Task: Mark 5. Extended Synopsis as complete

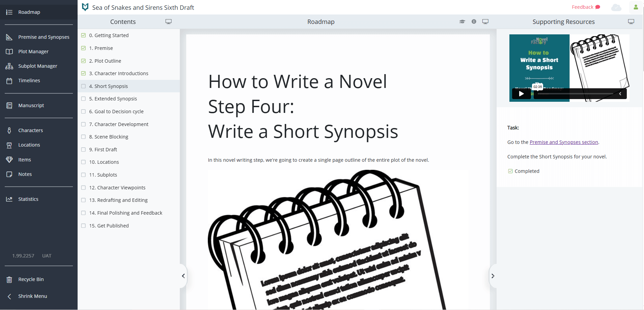Action: (x=83, y=98)
